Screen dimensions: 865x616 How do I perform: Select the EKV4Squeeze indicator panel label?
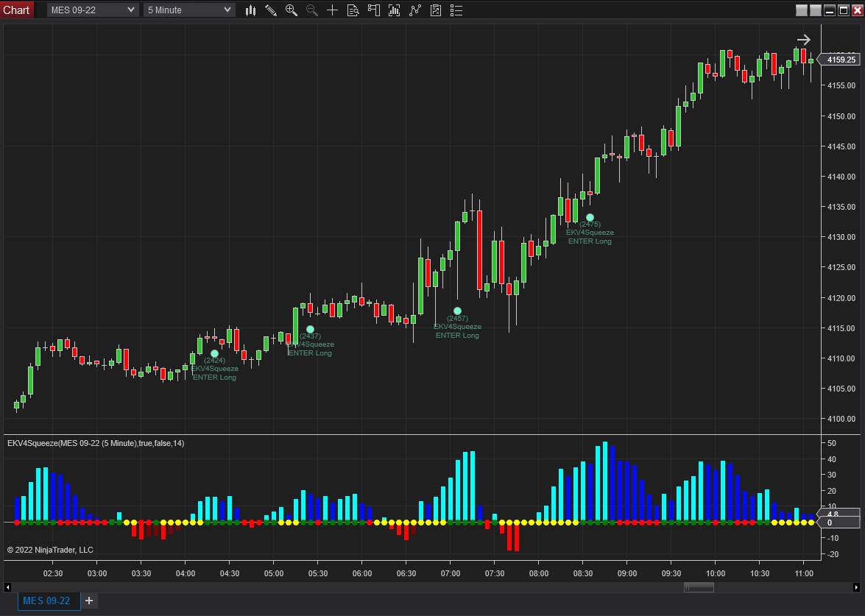pos(96,443)
